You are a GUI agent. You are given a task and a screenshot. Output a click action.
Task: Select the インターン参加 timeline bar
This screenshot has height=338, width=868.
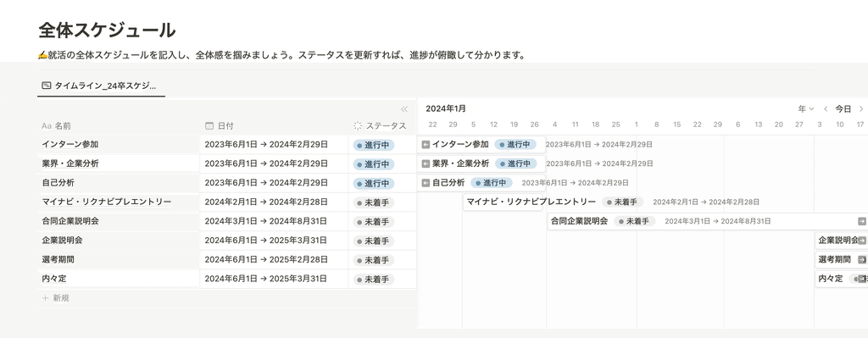point(481,145)
